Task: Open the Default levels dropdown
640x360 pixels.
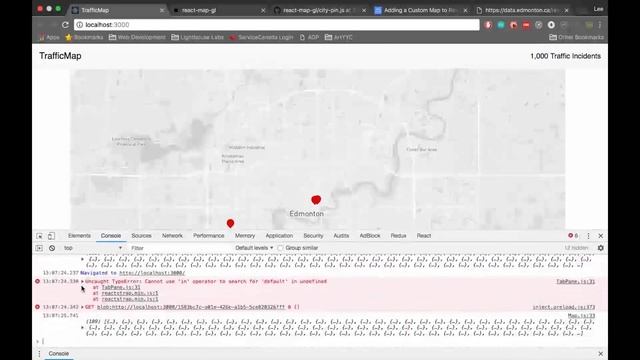Action: tap(254, 248)
